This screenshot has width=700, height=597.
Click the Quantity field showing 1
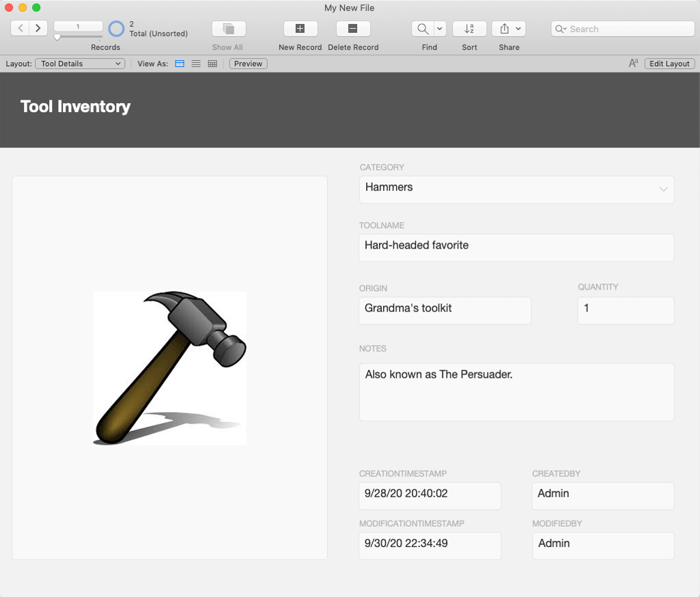626,311
